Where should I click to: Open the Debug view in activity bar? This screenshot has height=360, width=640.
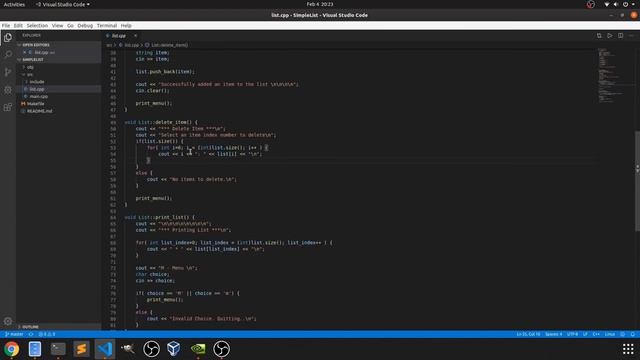pos(8,89)
